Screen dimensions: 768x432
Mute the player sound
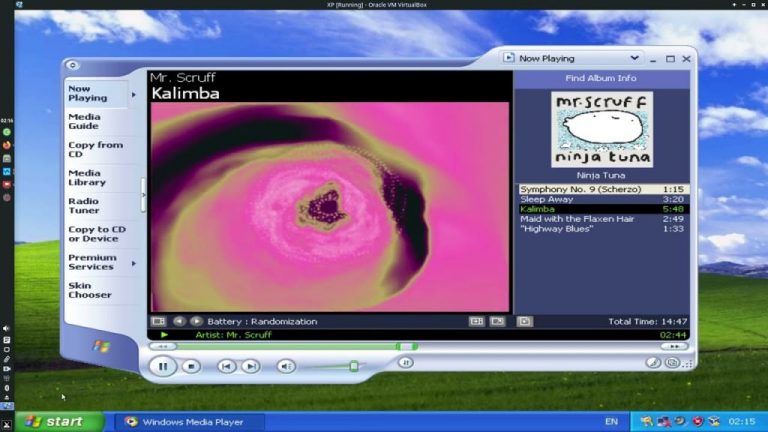point(285,367)
